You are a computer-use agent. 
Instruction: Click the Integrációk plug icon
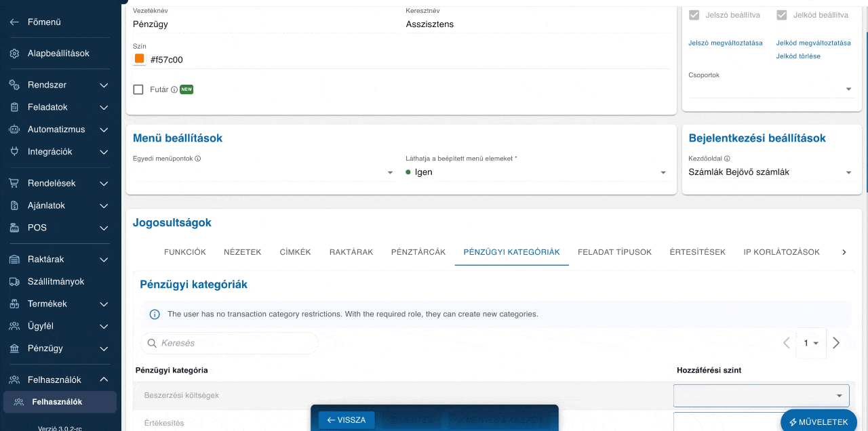point(14,152)
